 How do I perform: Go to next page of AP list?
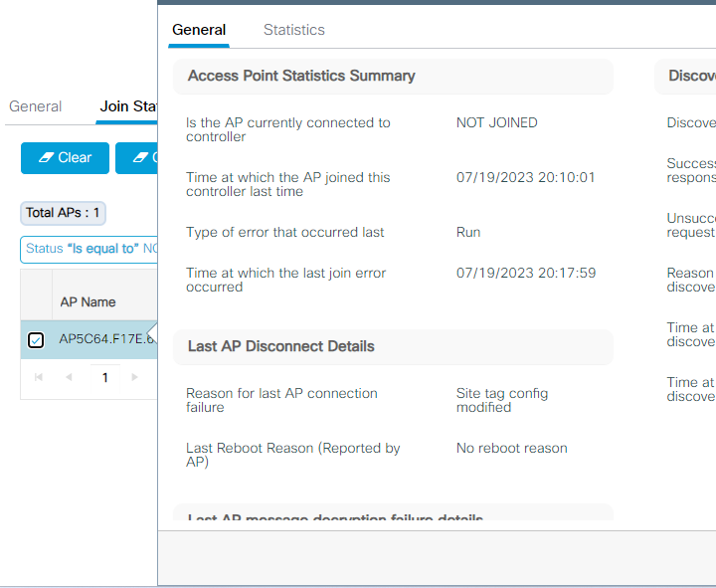(135, 378)
